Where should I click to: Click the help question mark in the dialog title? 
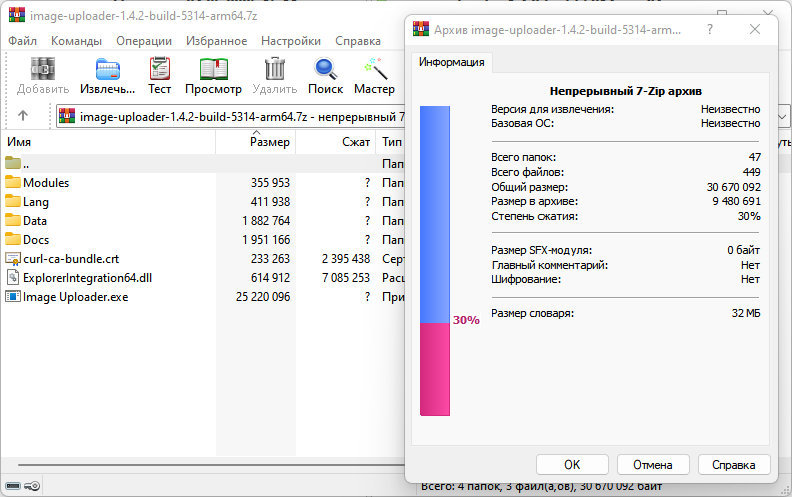point(710,29)
